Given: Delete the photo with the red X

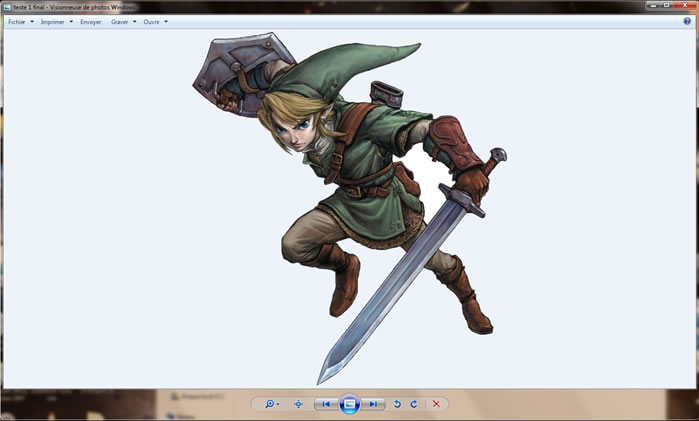Looking at the screenshot, I should pos(436,404).
